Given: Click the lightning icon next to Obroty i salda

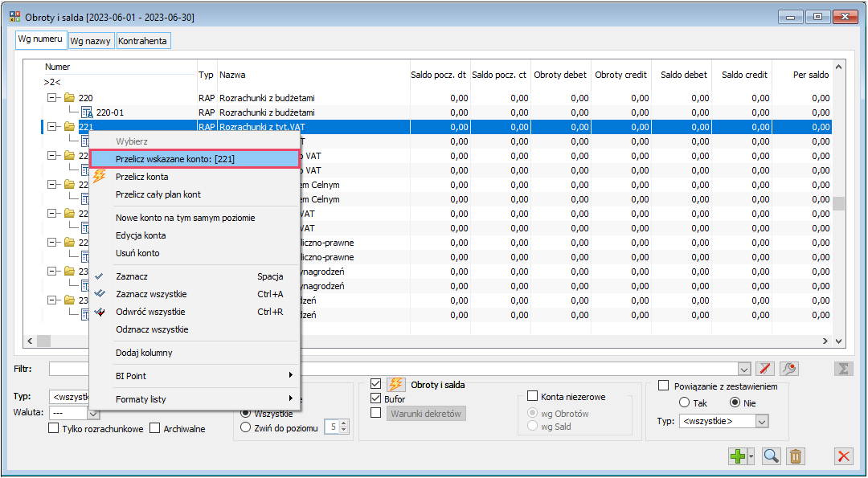Looking at the screenshot, I should tap(395, 385).
